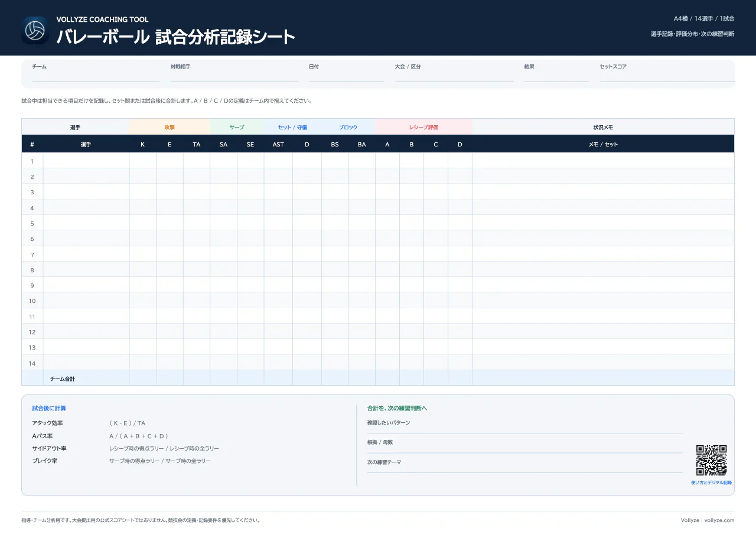Screen dimensions: 756x535
Task: Select player row number 5
Action: click(378, 223)
